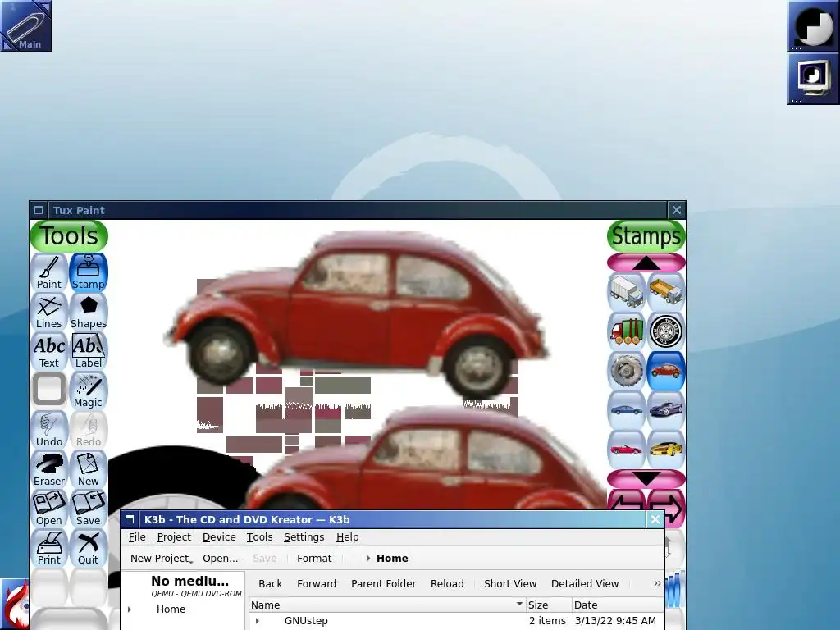The image size is (840, 630).
Task: Expand the Home tree node
Action: click(x=129, y=609)
